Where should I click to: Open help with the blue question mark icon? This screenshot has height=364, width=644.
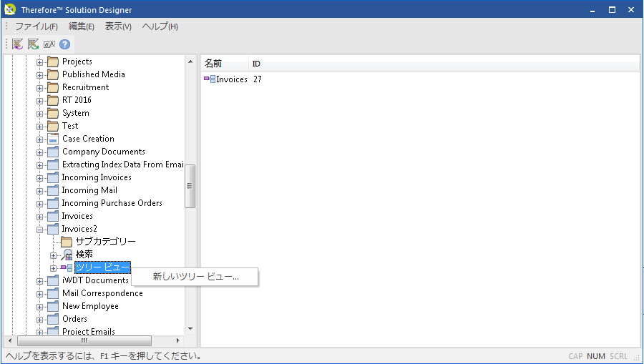(64, 44)
